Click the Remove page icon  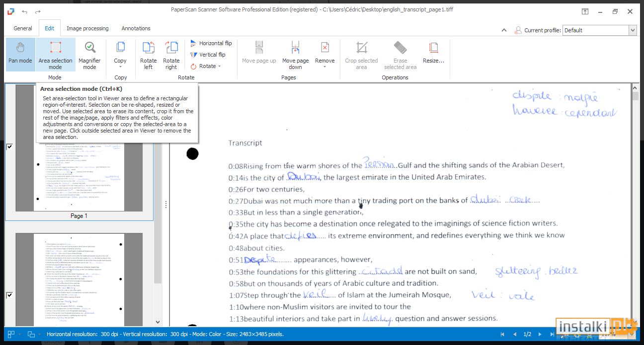pyautogui.click(x=325, y=48)
